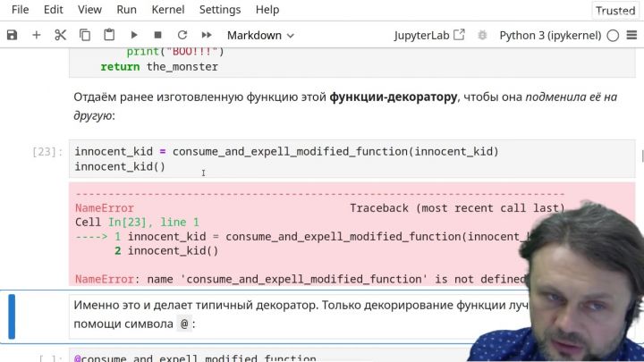
Task: Insert a new cell with the plus icon
Action: [37, 35]
